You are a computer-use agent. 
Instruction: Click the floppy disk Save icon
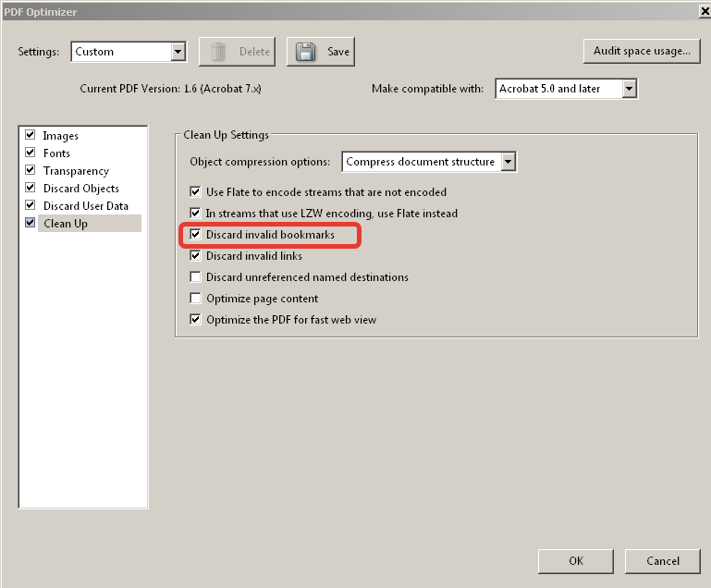(x=306, y=52)
